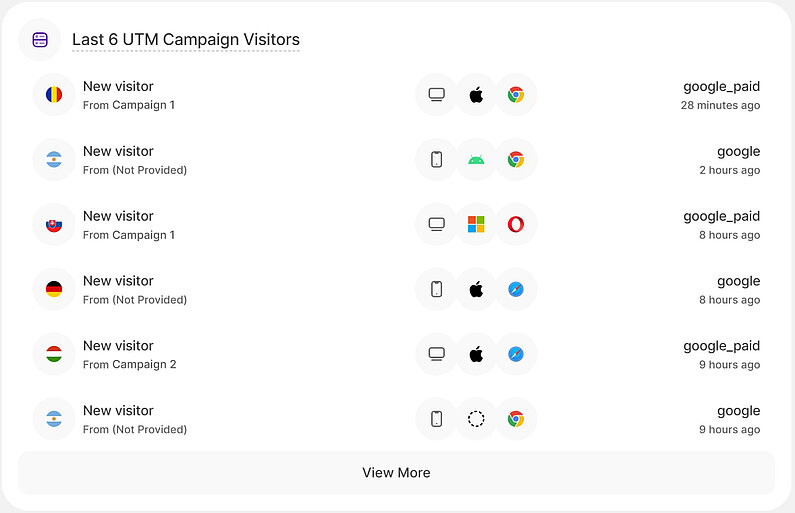Click the Last 6 UTM Campaign Visitors title
Screen dimensions: 795x513
[x=186, y=40]
